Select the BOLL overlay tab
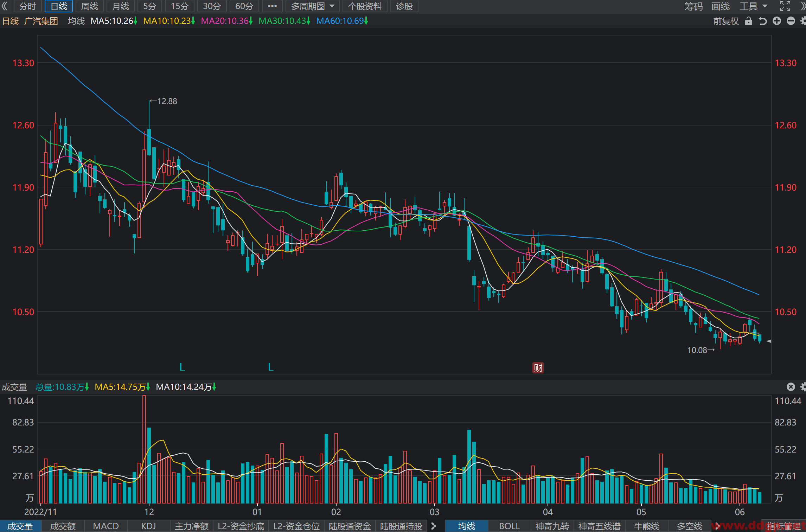 click(509, 526)
